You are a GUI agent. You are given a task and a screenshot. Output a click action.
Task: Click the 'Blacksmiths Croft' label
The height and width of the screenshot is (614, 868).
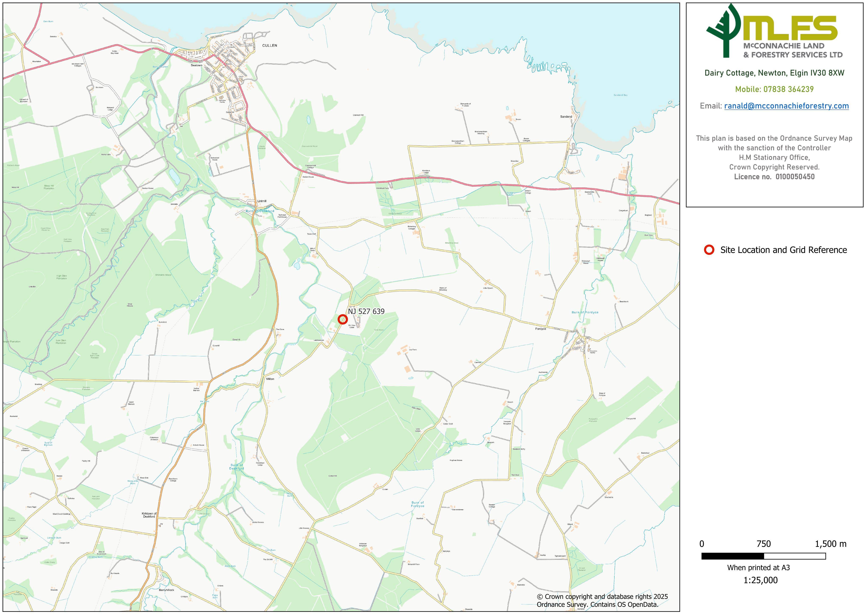[x=589, y=193]
